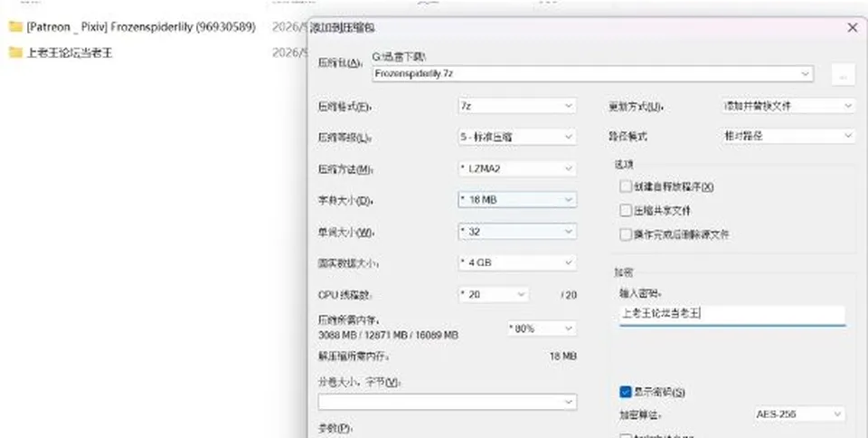The width and height of the screenshot is (868, 438).
Task: Click the [Patreon _ Pixiv] Frozenspiderlily folder name
Action: click(x=141, y=26)
